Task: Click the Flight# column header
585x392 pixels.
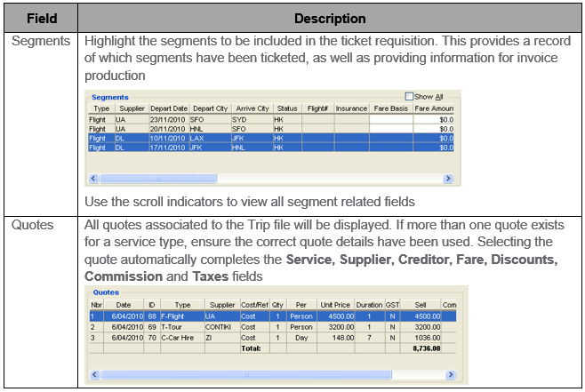Action: click(318, 108)
